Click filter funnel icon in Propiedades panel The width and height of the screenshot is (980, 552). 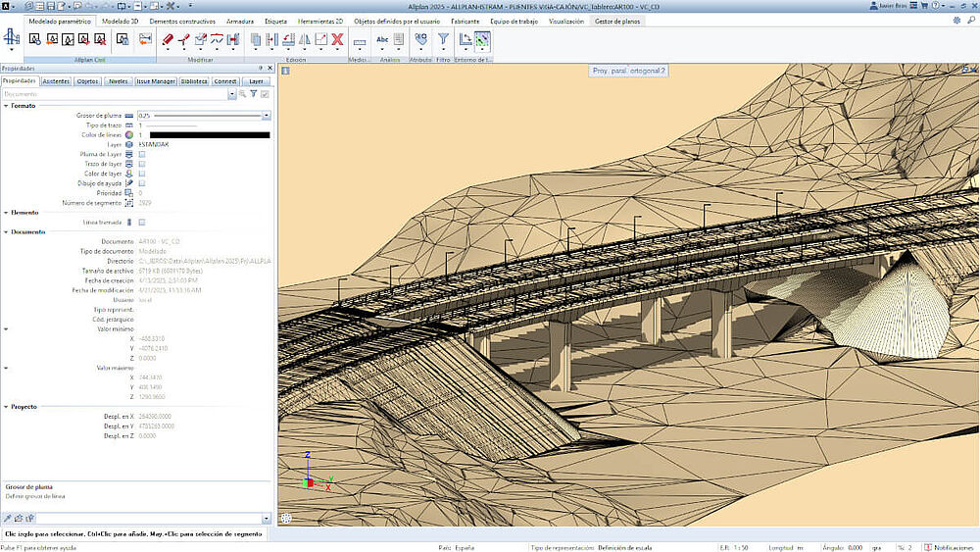pos(253,94)
